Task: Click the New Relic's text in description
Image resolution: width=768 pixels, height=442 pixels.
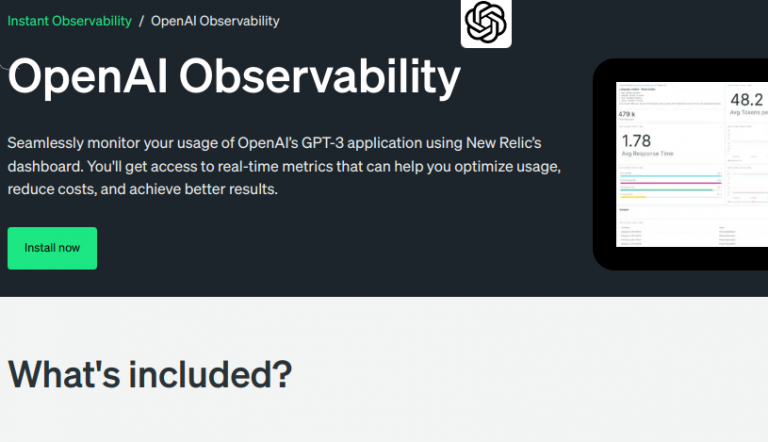Action: [x=504, y=143]
